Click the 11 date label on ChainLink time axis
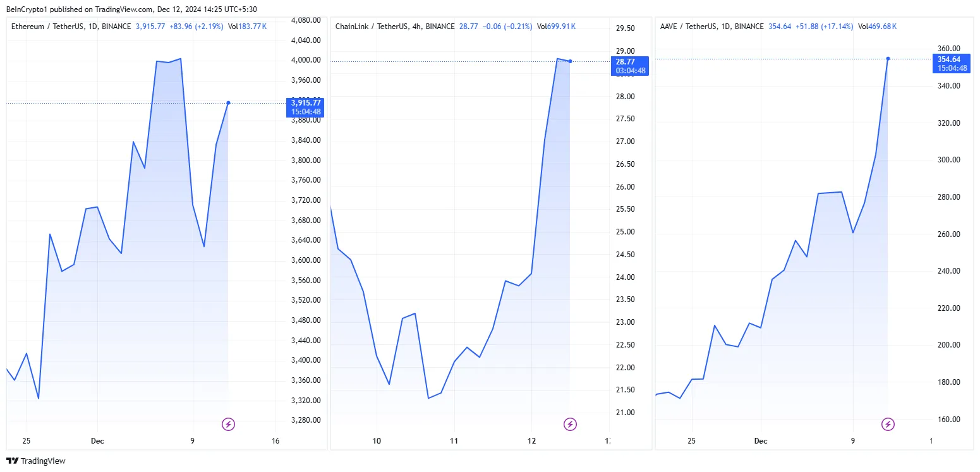Viewport: 980px width, 472px height. coord(454,441)
